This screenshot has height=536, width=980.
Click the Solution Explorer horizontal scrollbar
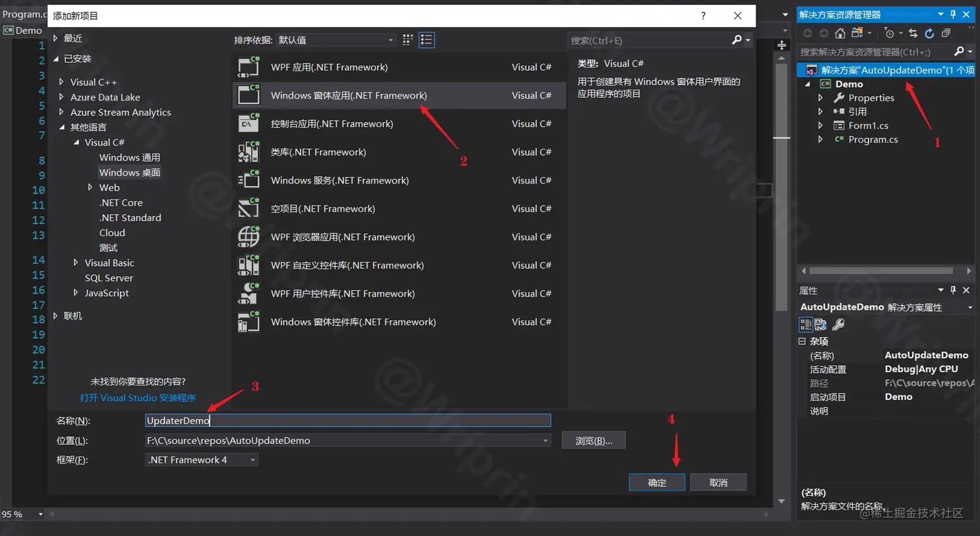click(x=881, y=270)
